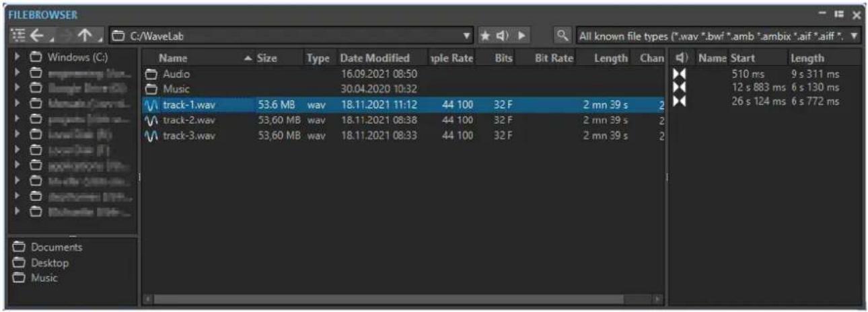Open the Audio folder row
This screenshot has height=312, width=868.
point(404,74)
